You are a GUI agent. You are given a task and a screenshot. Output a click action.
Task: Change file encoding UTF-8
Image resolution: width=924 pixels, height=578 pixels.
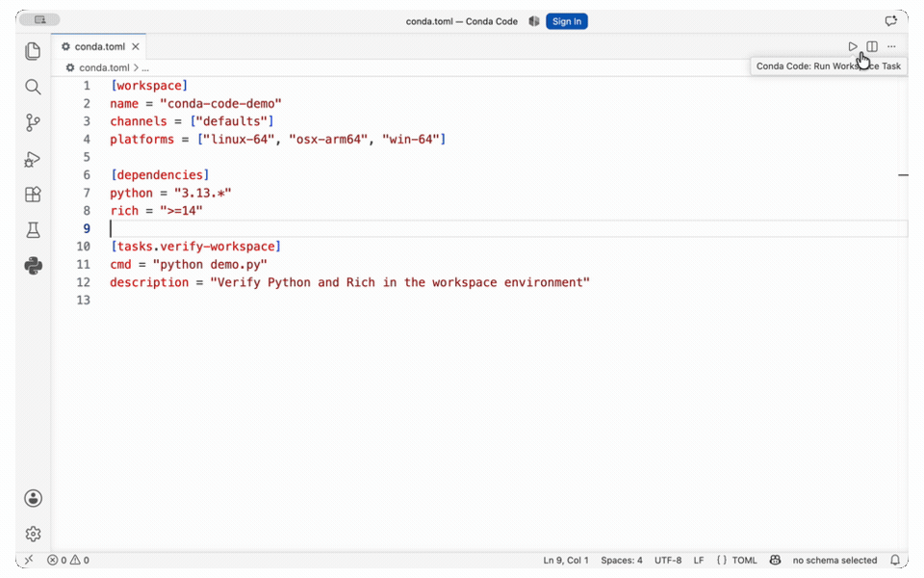click(x=668, y=561)
